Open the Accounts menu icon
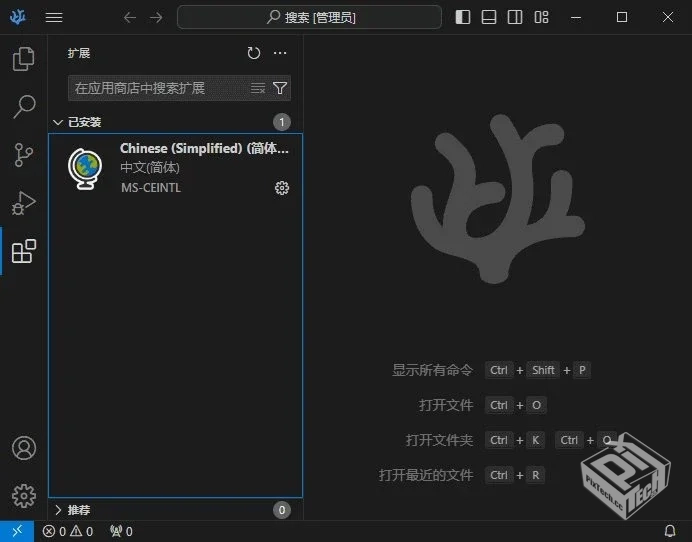Image resolution: width=692 pixels, height=542 pixels. point(24,448)
